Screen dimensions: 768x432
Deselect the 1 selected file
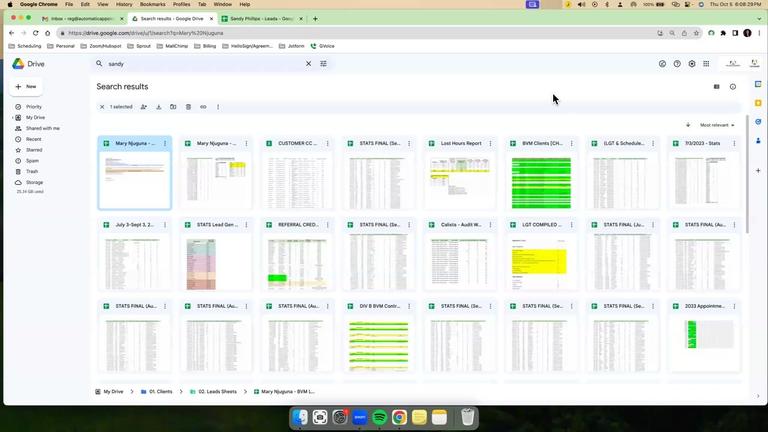click(102, 107)
